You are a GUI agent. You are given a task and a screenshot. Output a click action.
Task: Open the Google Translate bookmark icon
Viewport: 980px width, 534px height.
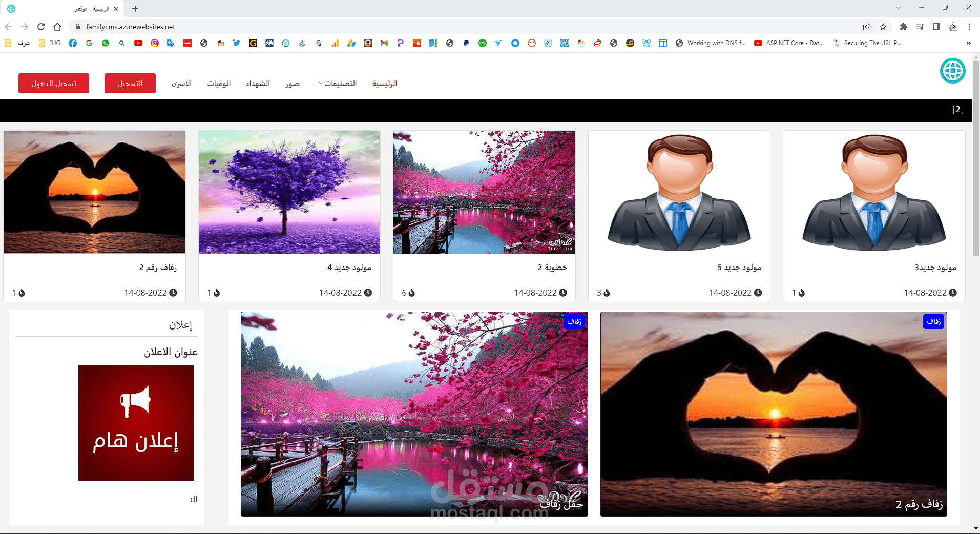coord(171,43)
